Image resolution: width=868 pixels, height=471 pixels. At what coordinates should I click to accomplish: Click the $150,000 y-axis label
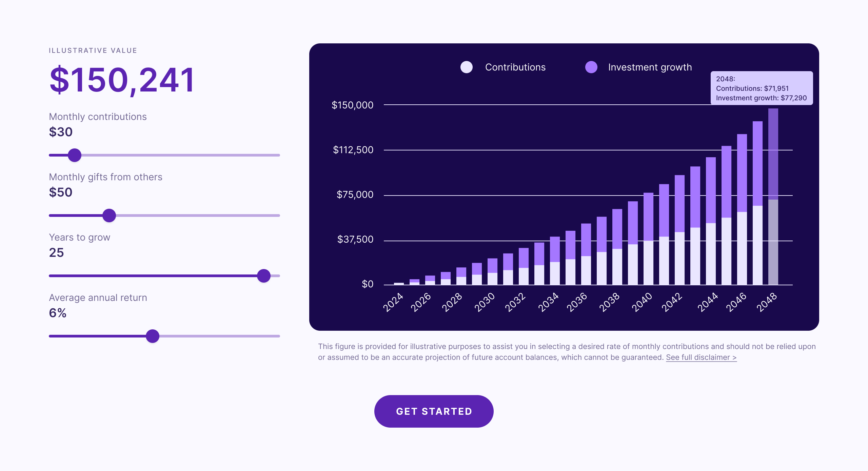(x=353, y=105)
